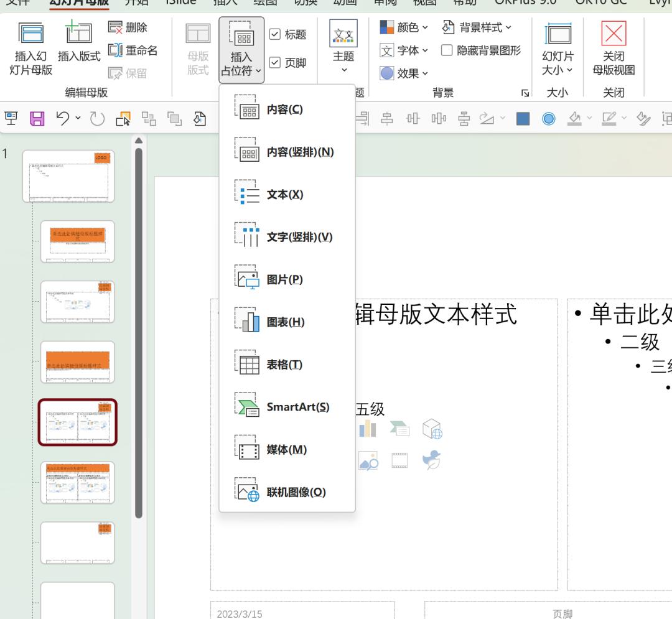Open the 幻灯片大小 dropdown
Viewport: 672px width, 619px height.
click(x=558, y=52)
